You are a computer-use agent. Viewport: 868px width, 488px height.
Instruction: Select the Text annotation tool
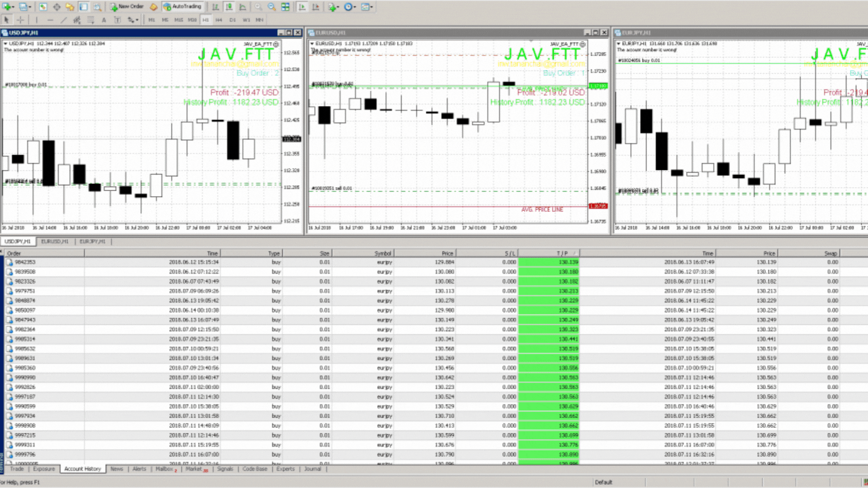coord(104,20)
